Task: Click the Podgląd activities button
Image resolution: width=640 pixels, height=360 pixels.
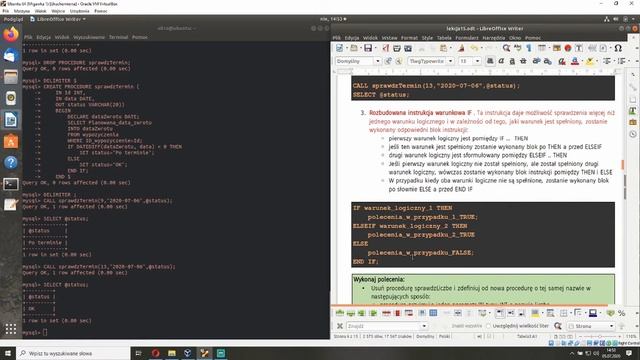Action: (x=13, y=19)
